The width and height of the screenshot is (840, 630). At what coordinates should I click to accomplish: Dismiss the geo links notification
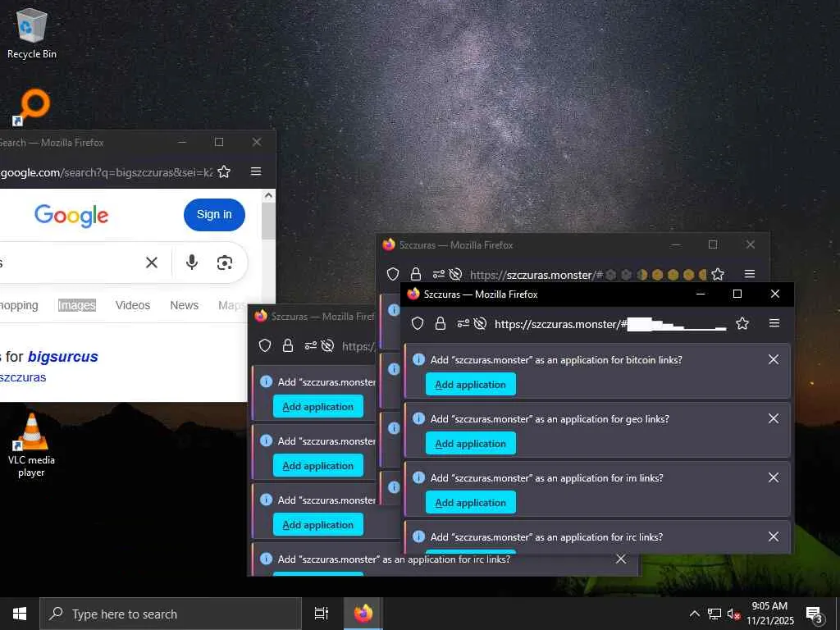click(774, 418)
